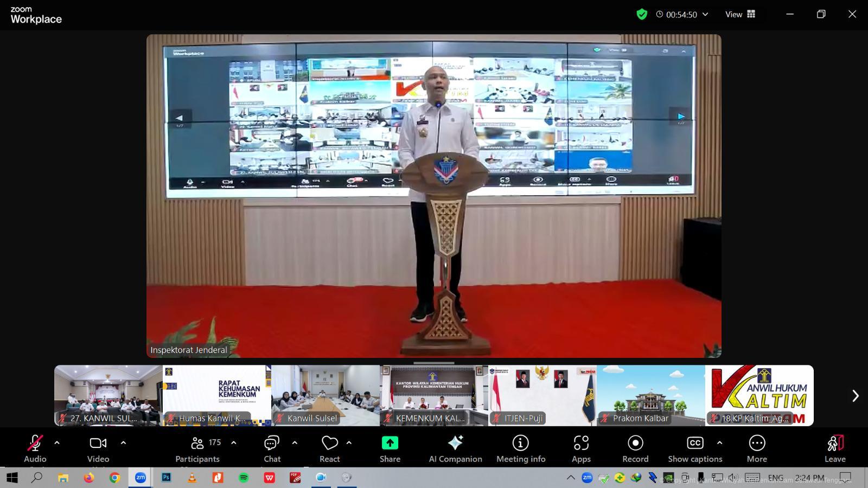Open AI Companion
This screenshot has height=488, width=868.
tap(455, 449)
